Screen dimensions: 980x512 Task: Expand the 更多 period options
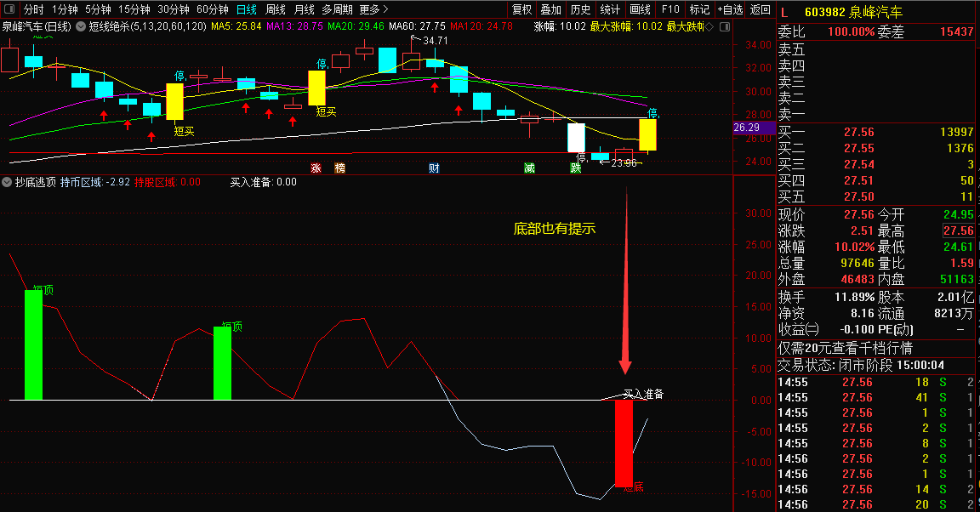pos(373,9)
